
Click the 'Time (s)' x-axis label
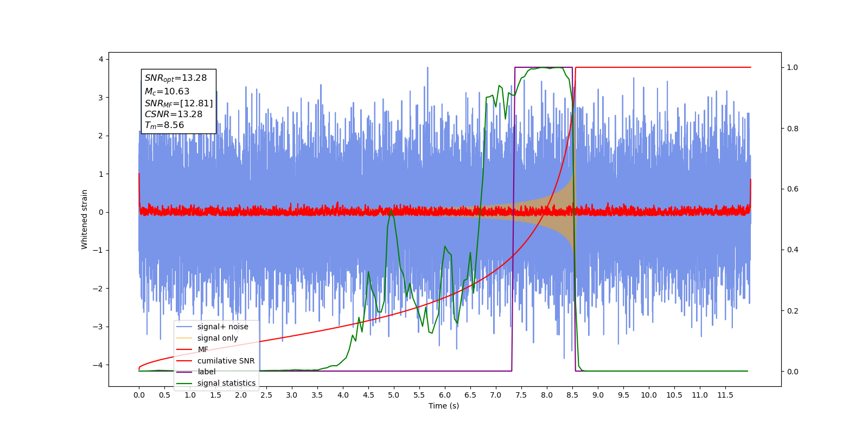pyautogui.click(x=444, y=406)
